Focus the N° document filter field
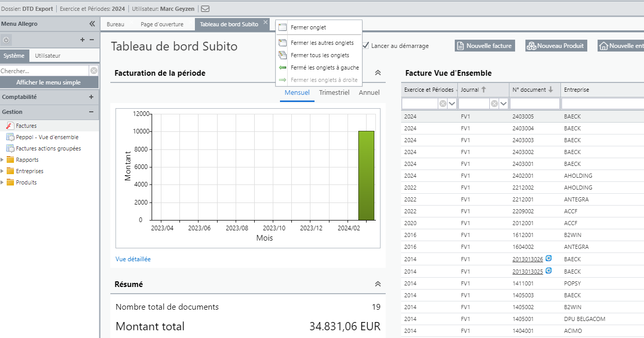644x338 pixels. point(535,104)
